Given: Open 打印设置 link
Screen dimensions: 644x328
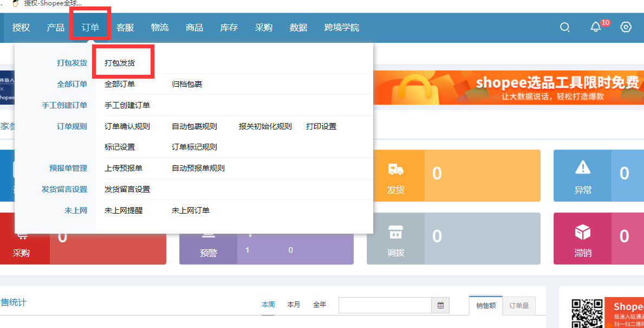Looking at the screenshot, I should point(321,126).
